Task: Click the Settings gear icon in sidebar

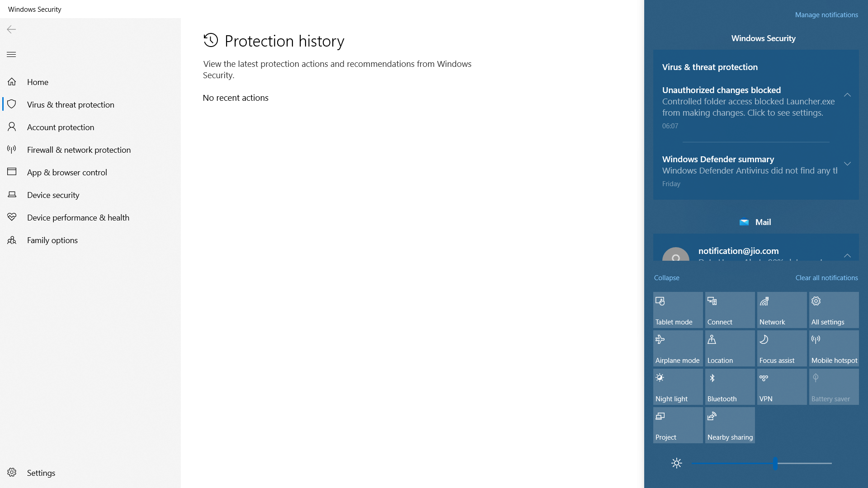Action: point(12,472)
